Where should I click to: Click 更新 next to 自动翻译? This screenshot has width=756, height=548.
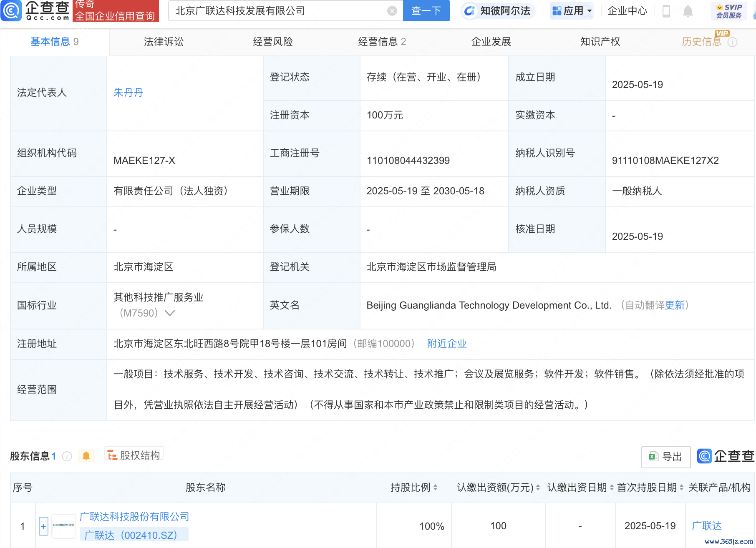(x=675, y=305)
